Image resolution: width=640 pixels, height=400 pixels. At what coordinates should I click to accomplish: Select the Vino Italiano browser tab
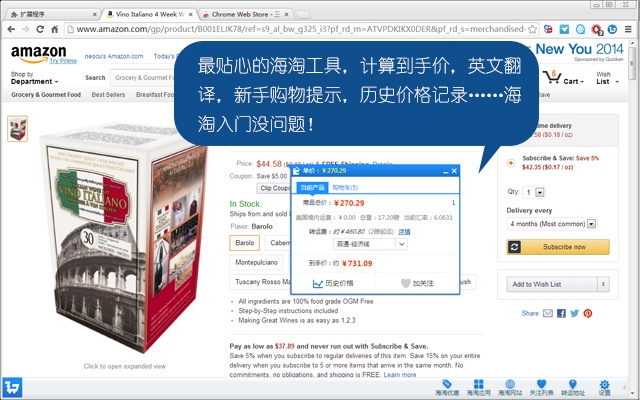click(149, 14)
